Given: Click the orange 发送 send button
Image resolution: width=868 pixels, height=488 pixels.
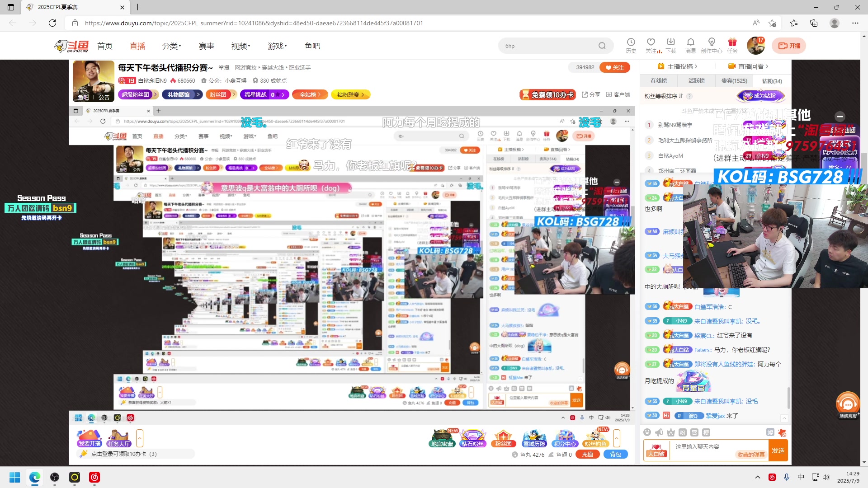Looking at the screenshot, I should pos(778,450).
